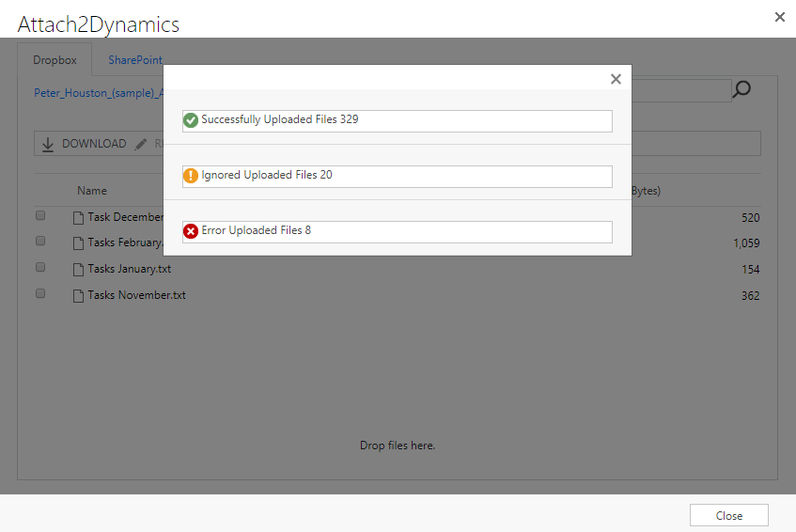Image resolution: width=796 pixels, height=532 pixels.
Task: Click the Tasks January.txt file name
Action: click(130, 269)
